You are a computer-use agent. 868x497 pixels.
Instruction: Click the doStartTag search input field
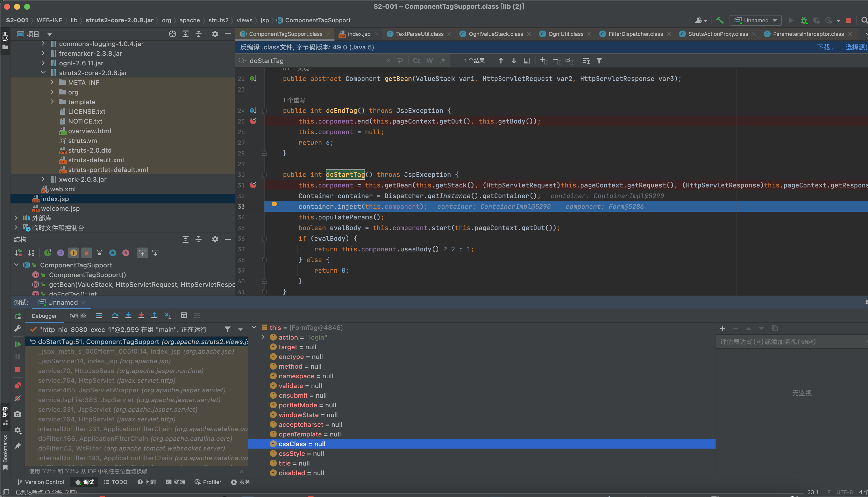coord(316,61)
